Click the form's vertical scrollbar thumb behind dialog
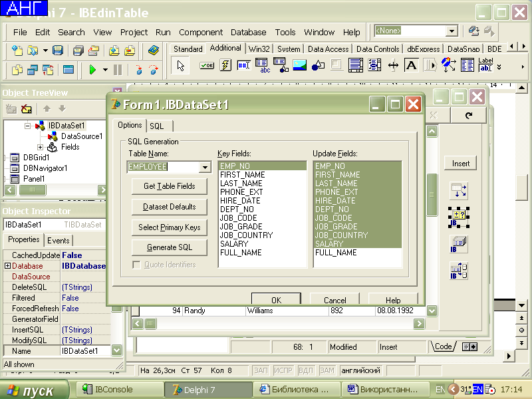The height and width of the screenshot is (399, 532). click(x=432, y=194)
